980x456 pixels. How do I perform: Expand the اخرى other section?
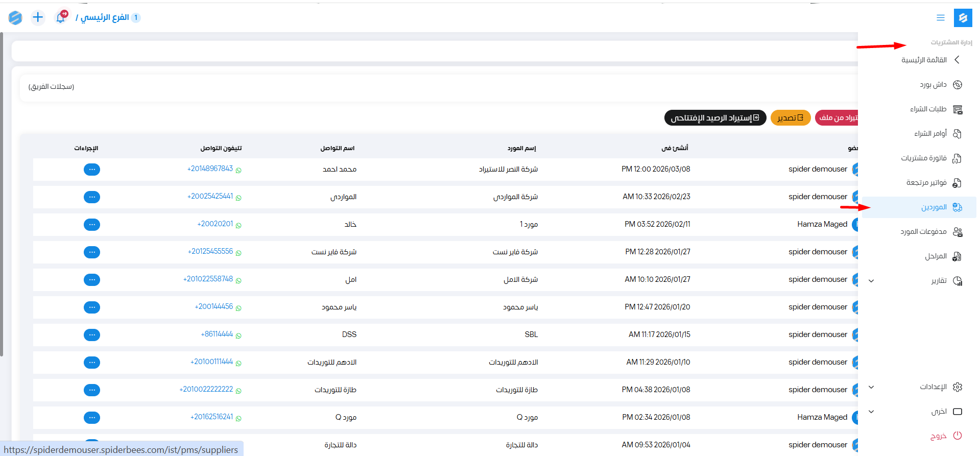(x=871, y=412)
